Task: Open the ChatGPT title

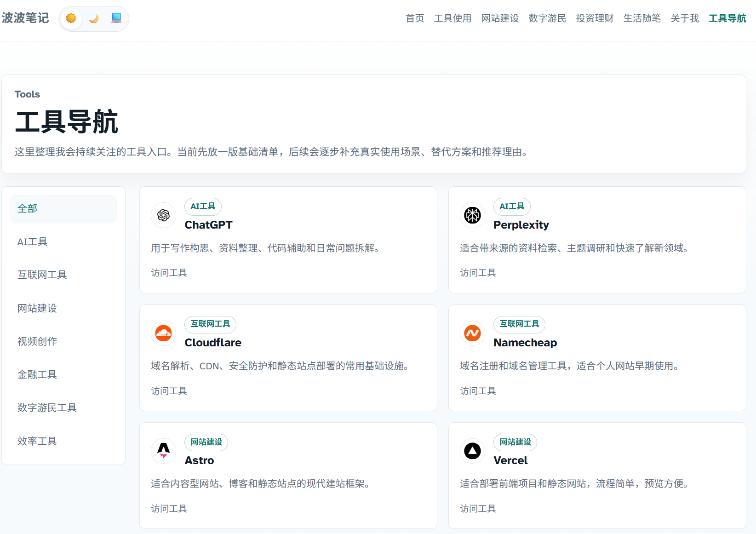Action: pos(209,225)
